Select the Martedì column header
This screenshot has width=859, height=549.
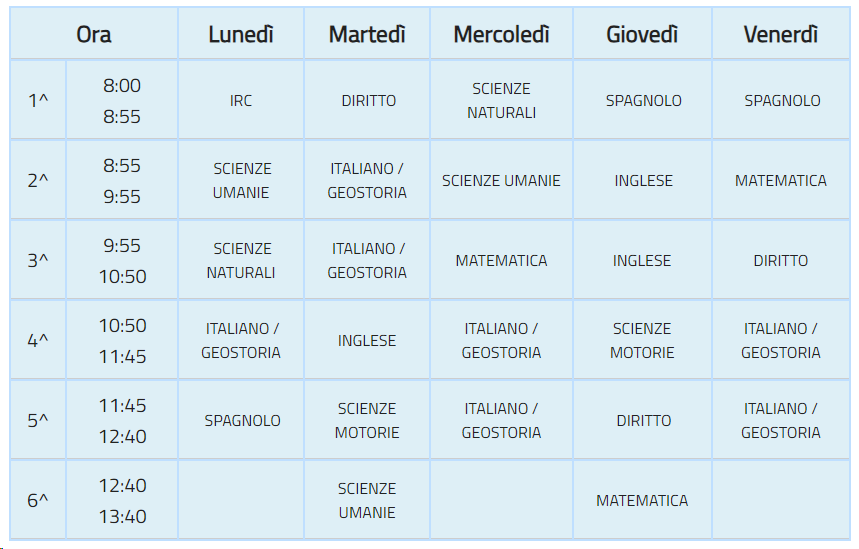tap(367, 34)
